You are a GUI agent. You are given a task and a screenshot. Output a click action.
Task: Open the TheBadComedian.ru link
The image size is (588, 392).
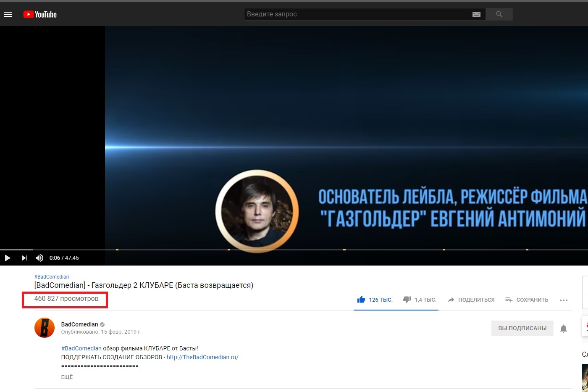pos(202,357)
